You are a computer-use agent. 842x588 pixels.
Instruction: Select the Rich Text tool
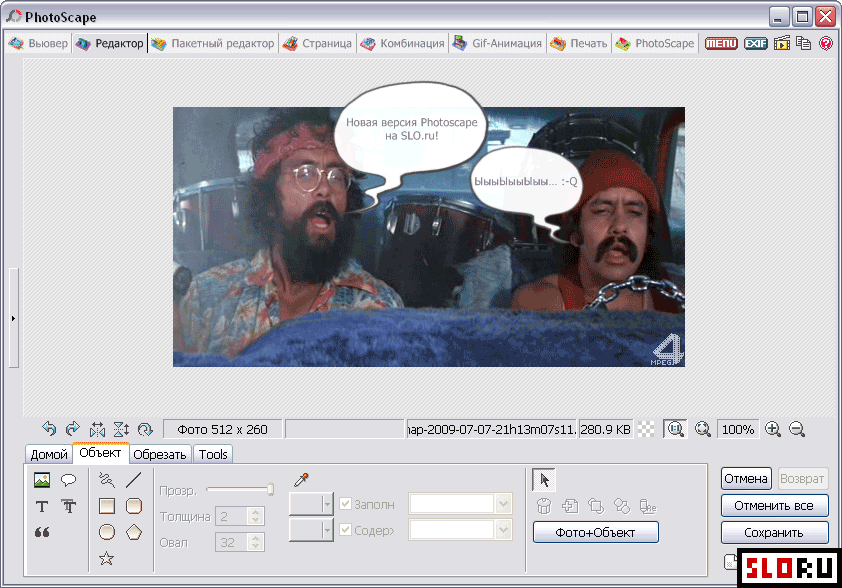[x=69, y=506]
